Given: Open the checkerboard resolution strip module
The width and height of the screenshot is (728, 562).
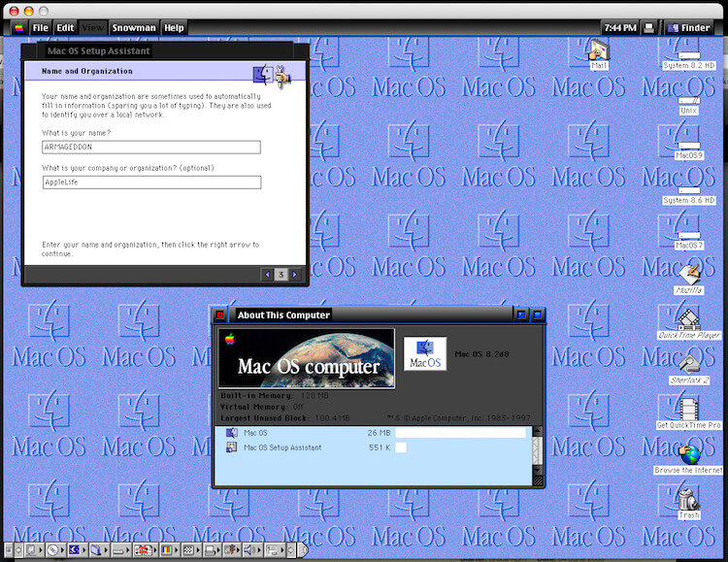Looking at the screenshot, I should (191, 550).
